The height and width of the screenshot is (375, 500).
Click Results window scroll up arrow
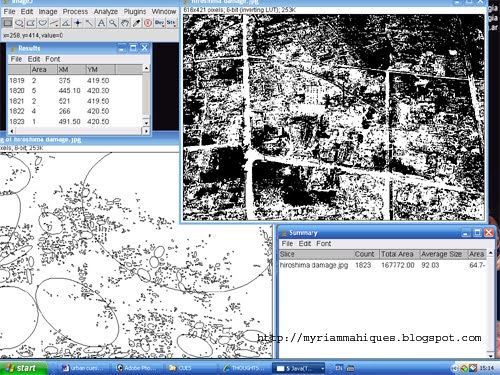pyautogui.click(x=146, y=68)
